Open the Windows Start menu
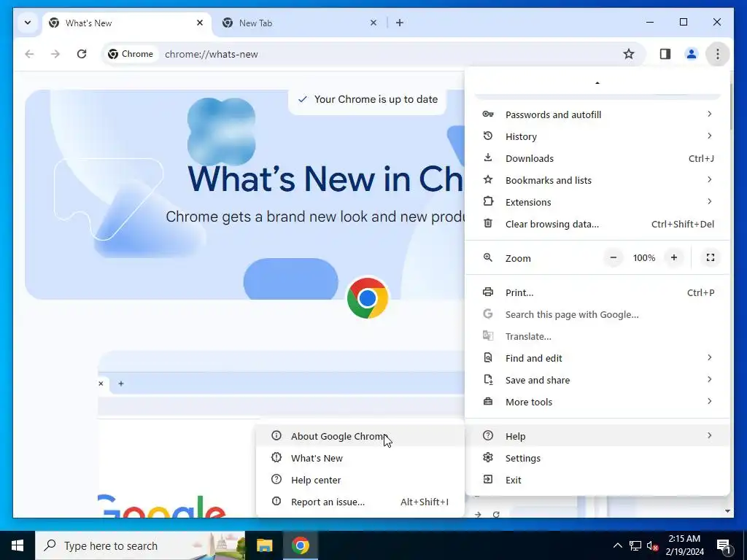The width and height of the screenshot is (747, 560). point(18,545)
